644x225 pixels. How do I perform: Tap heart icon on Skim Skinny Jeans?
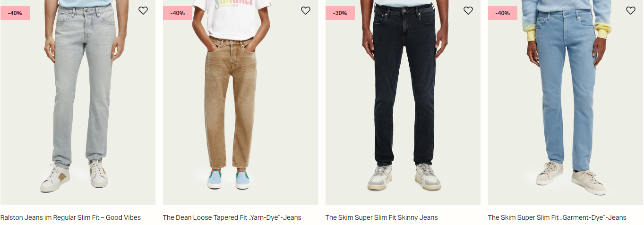point(468,10)
